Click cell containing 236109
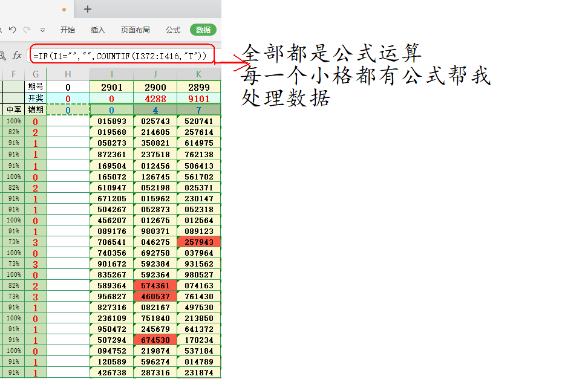Viewport: 588px width, 382px height. pos(112,318)
